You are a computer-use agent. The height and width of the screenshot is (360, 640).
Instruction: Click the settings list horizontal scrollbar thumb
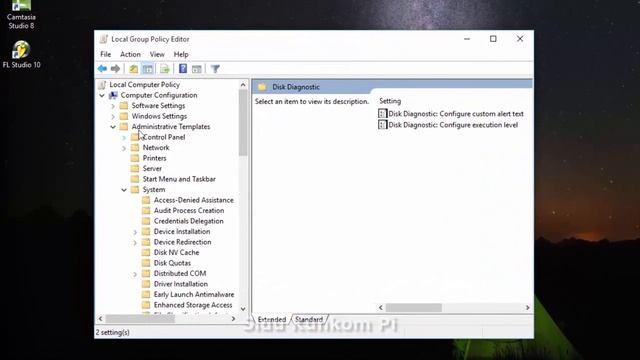pos(413,308)
